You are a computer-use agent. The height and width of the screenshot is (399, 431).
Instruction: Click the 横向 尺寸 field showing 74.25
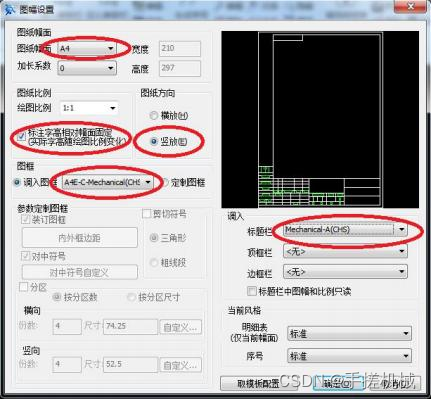tap(130, 327)
